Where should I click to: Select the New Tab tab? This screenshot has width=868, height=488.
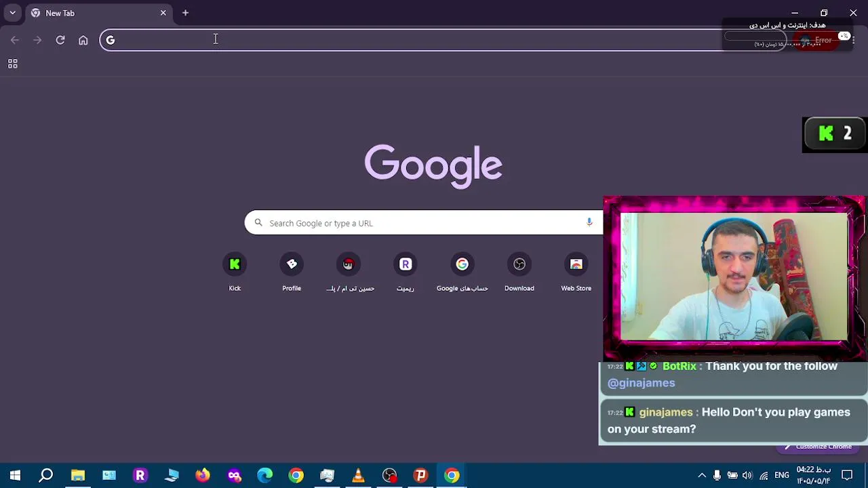pyautogui.click(x=99, y=13)
